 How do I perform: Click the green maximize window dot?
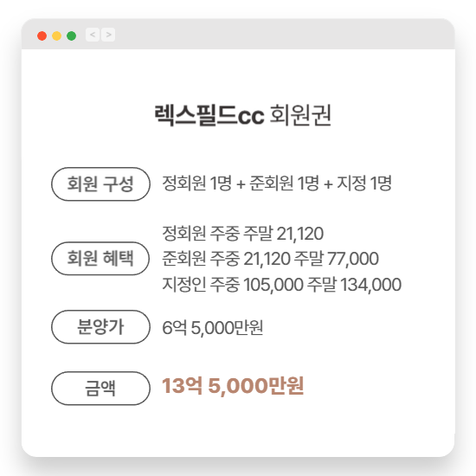[x=71, y=35]
